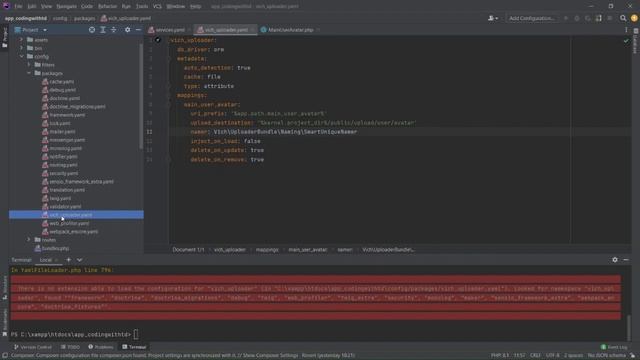Click packages in the breadcrumb navigation bar

(x=84, y=18)
